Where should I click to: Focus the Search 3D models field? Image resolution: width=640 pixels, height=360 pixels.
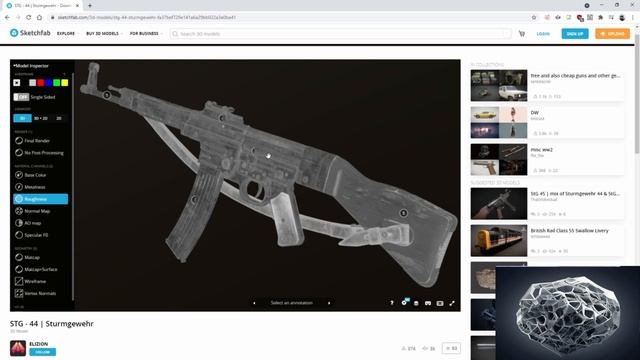coord(341,34)
